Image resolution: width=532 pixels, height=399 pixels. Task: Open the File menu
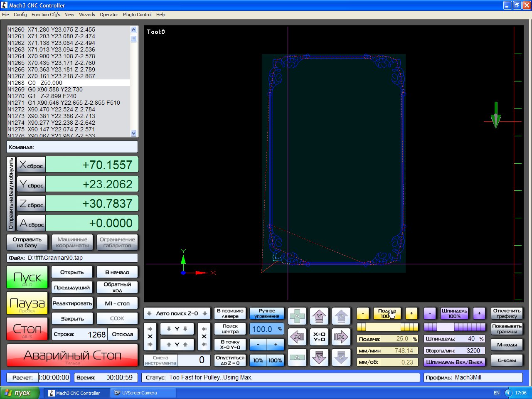pyautogui.click(x=5, y=15)
